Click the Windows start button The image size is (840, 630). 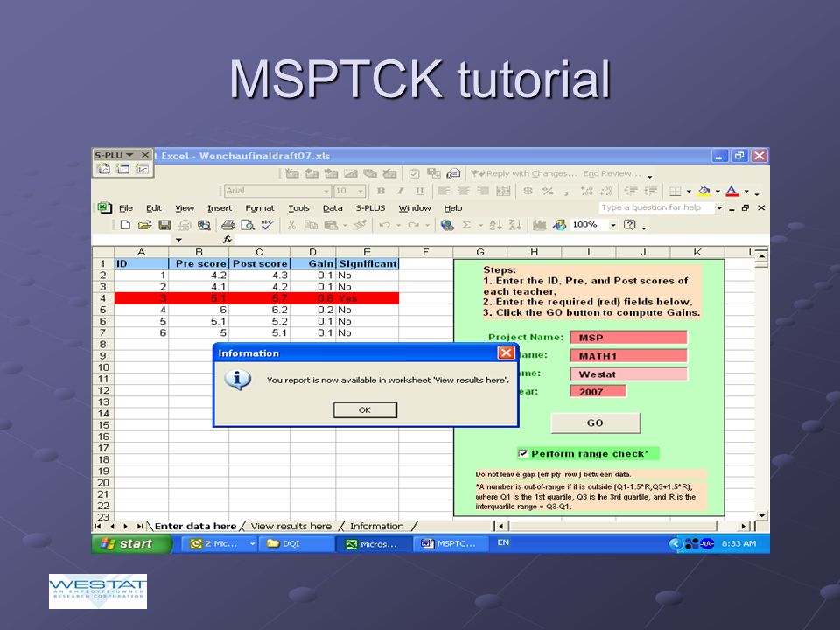pos(132,543)
